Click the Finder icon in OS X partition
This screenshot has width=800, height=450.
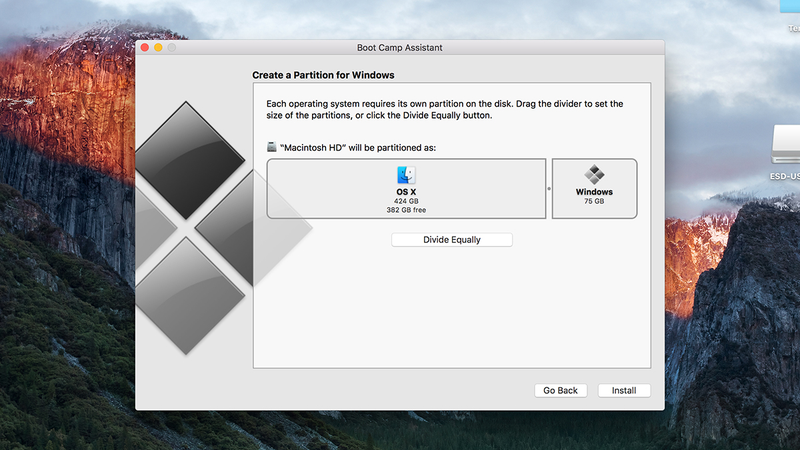(x=406, y=175)
